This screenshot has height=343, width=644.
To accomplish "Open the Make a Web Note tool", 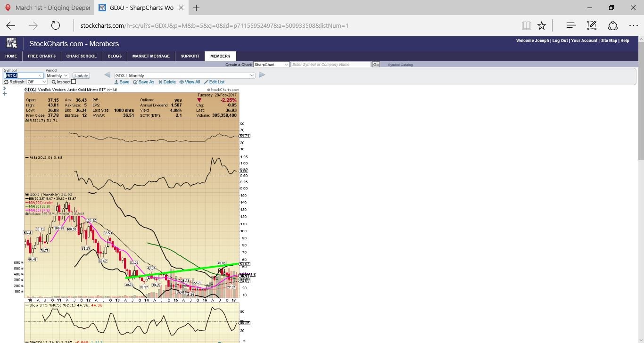I will coord(592,25).
